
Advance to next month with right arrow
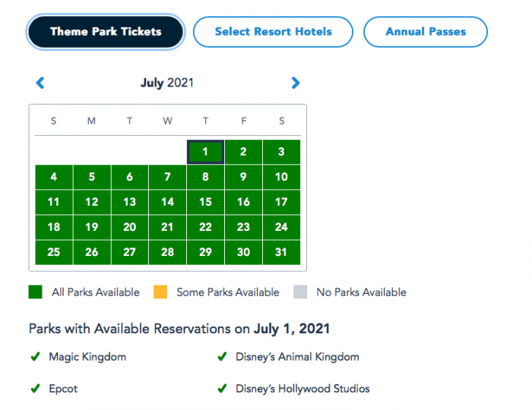[296, 83]
